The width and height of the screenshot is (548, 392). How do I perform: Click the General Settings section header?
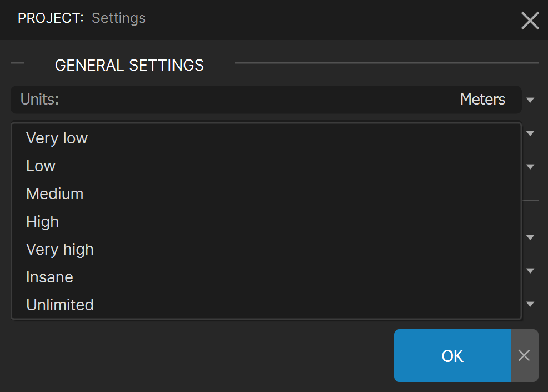click(129, 65)
